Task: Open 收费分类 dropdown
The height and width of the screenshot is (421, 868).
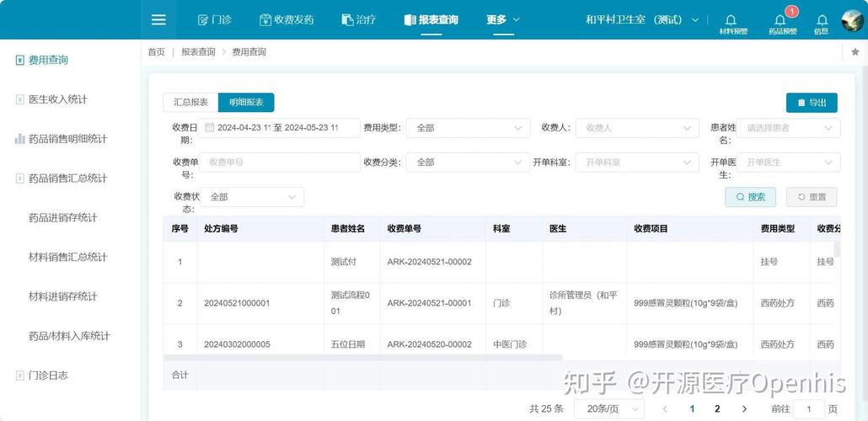Action: [468, 163]
